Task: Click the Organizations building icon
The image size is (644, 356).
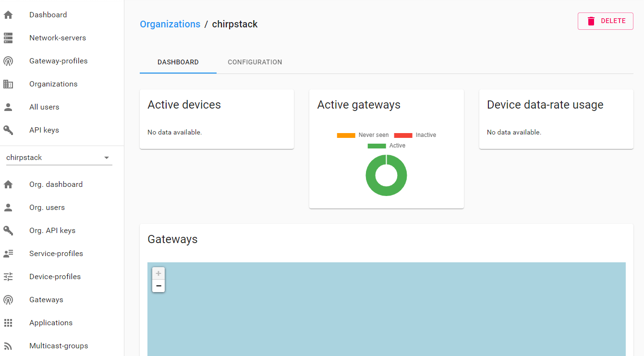Action: coord(8,84)
